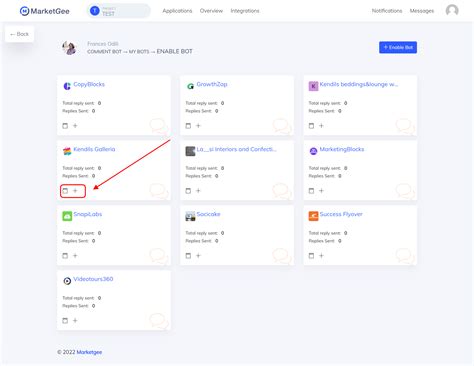Image resolution: width=474 pixels, height=366 pixels.
Task: Click the Enable Bot button
Action: (x=398, y=47)
